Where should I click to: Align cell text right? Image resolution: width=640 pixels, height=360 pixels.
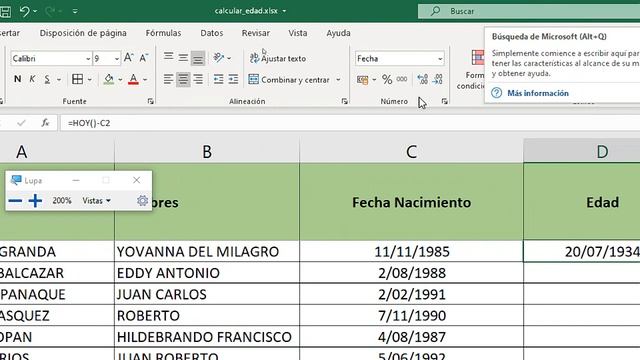(198, 79)
